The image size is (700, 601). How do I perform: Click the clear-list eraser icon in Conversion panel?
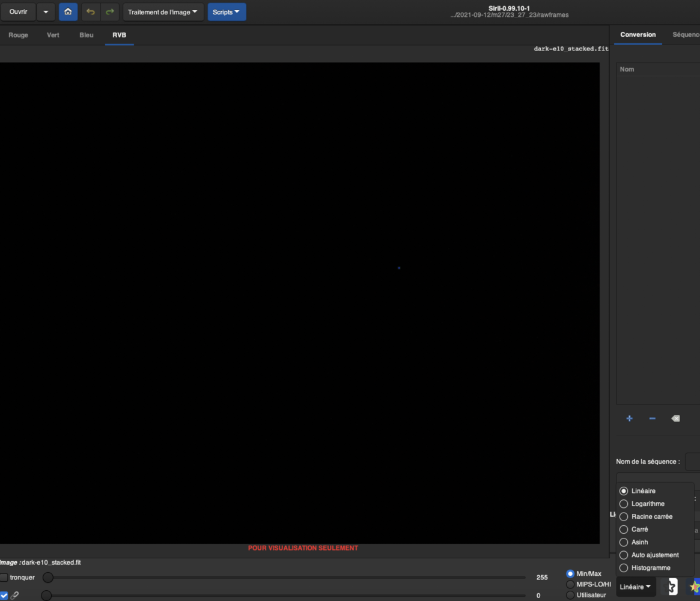(x=675, y=418)
